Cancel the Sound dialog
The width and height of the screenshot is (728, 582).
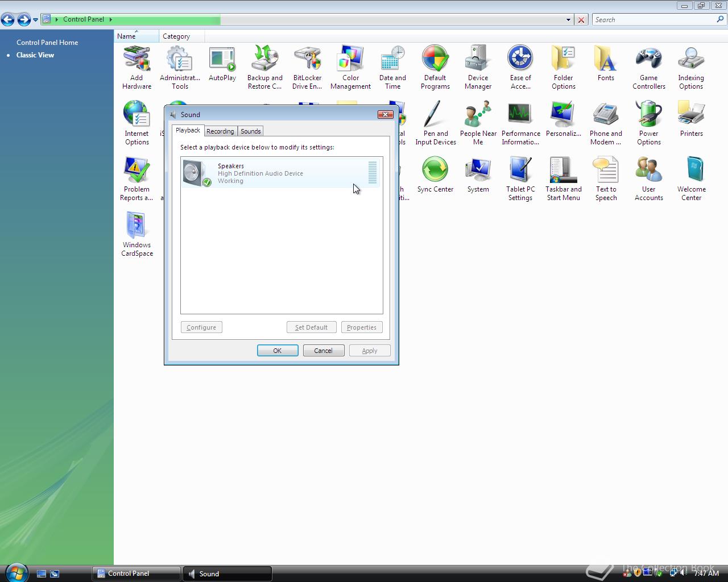tap(324, 351)
